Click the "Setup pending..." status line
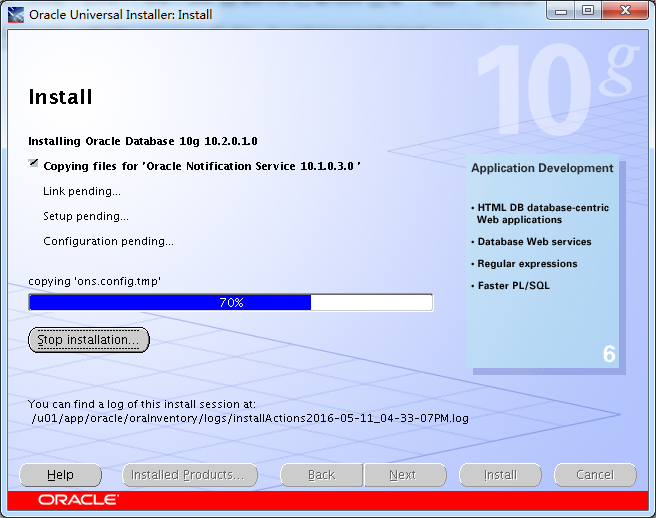 (x=86, y=216)
